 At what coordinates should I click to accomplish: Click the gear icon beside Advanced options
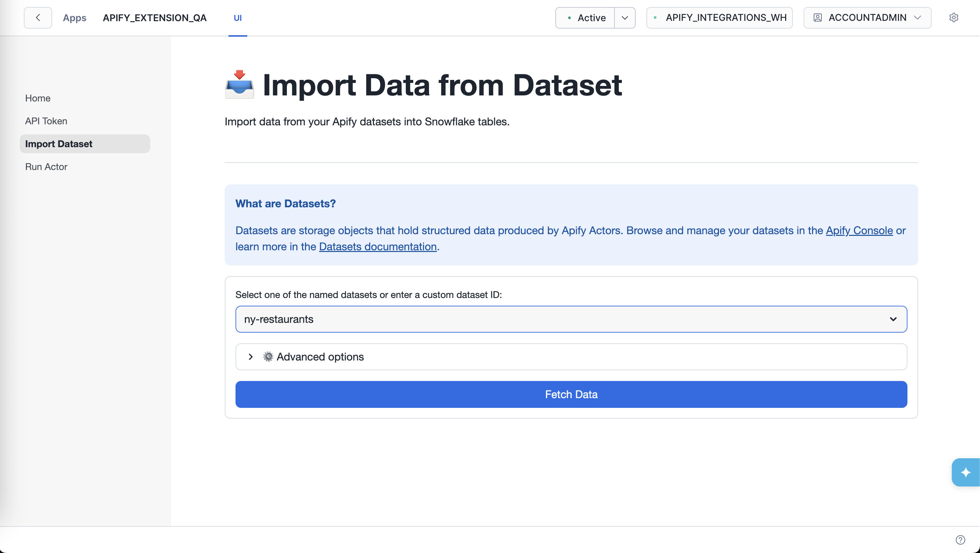[x=268, y=356]
